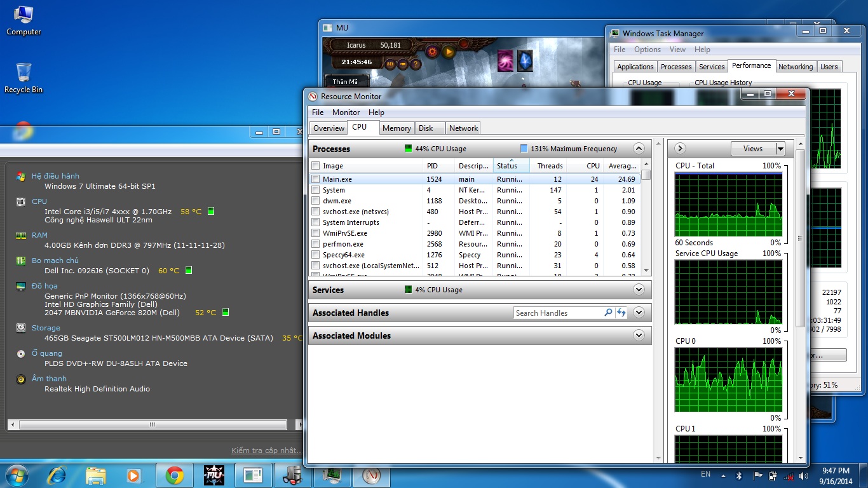Expand the Associated Modules section
868x488 pixels.
(639, 335)
